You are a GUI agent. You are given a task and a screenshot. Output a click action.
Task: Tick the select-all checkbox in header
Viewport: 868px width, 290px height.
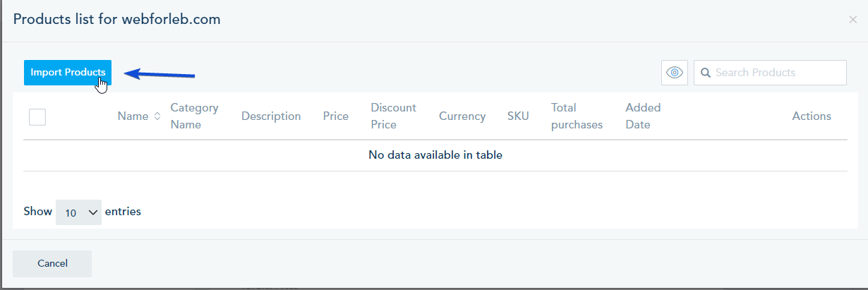coord(37,116)
